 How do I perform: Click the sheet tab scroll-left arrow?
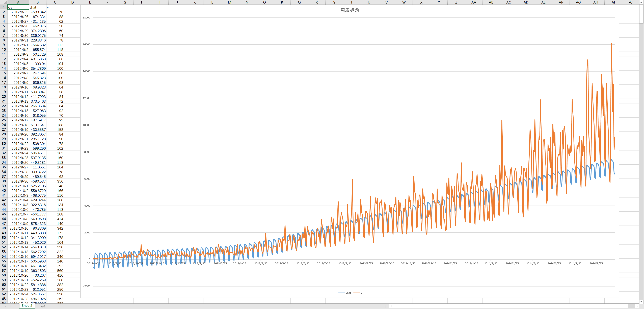click(6, 306)
